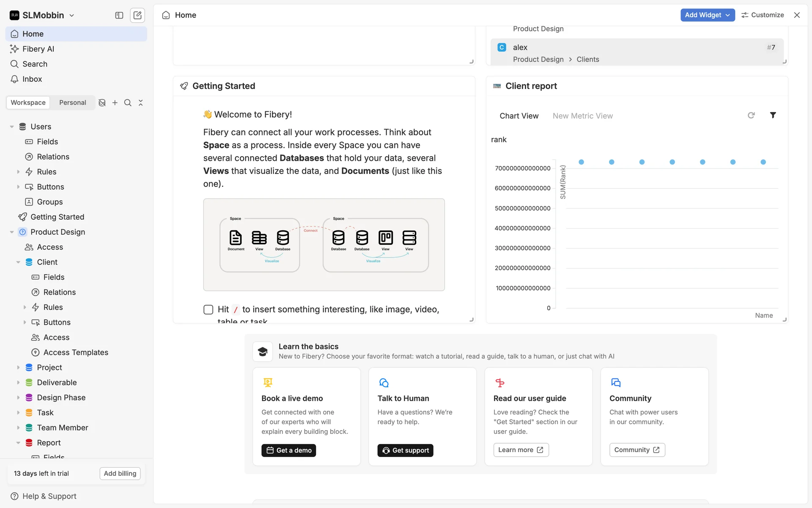Check the 'Hit / to insert' checkbox

point(208,309)
